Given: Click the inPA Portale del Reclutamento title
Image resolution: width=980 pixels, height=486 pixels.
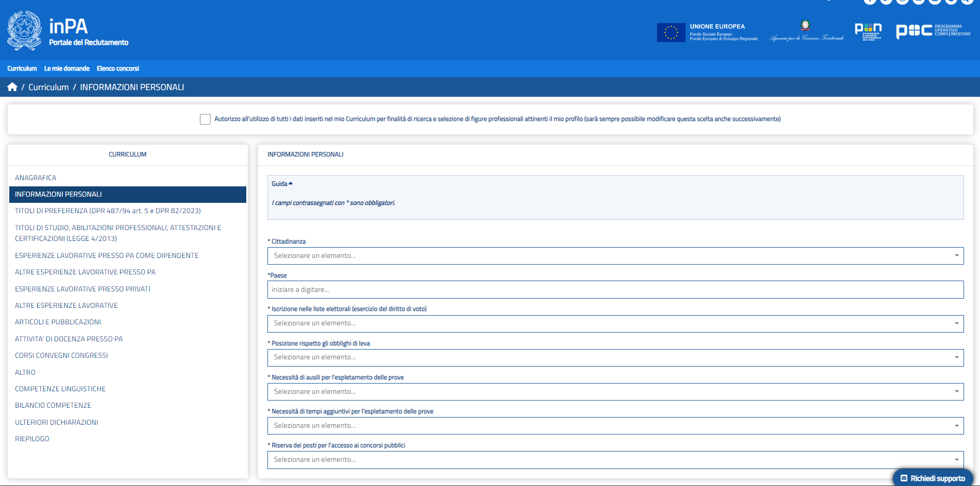Looking at the screenshot, I should tap(89, 32).
